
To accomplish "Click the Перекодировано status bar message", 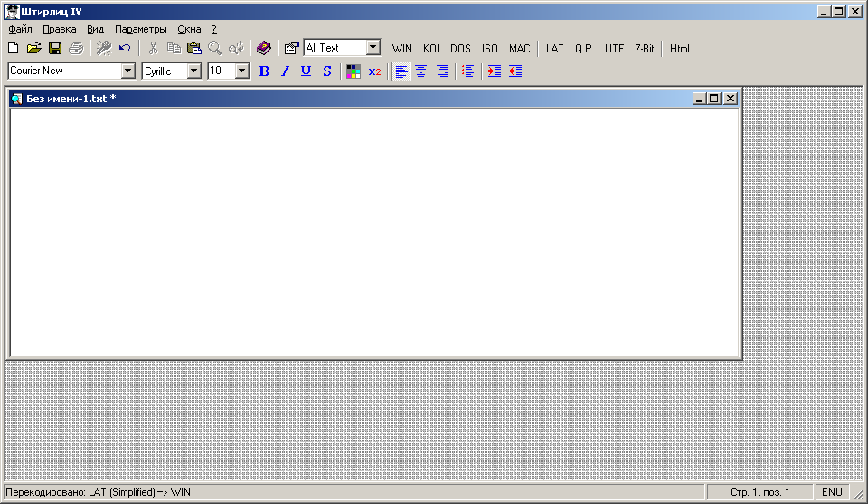I will click(98, 492).
